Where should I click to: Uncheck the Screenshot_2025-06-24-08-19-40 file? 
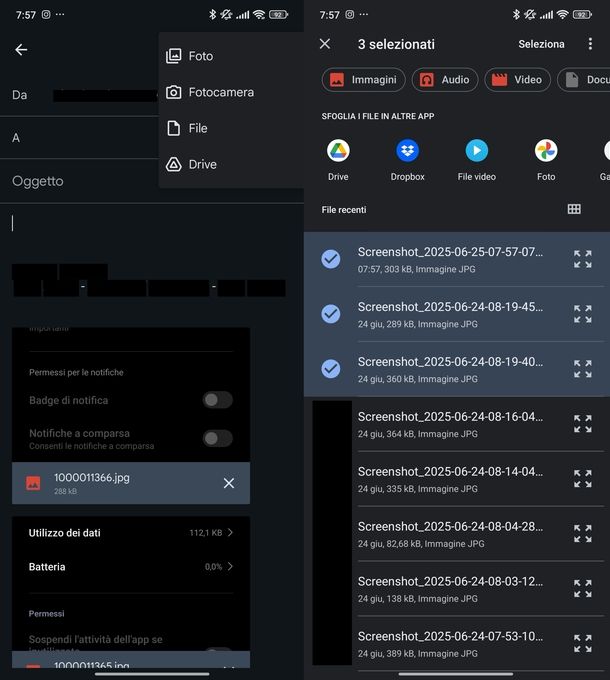[x=331, y=369]
